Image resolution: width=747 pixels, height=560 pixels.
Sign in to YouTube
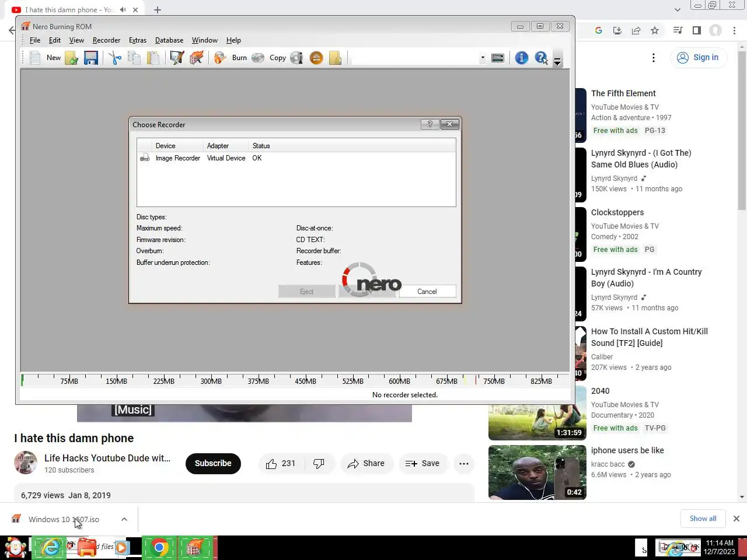(x=698, y=57)
